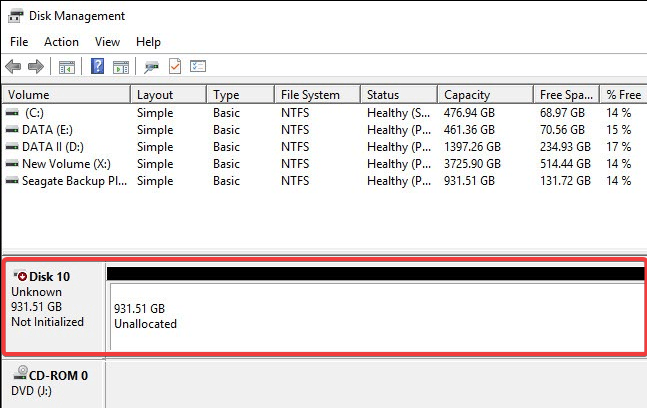647x408 pixels.
Task: Click the 17 % free cell
Action: (619, 147)
